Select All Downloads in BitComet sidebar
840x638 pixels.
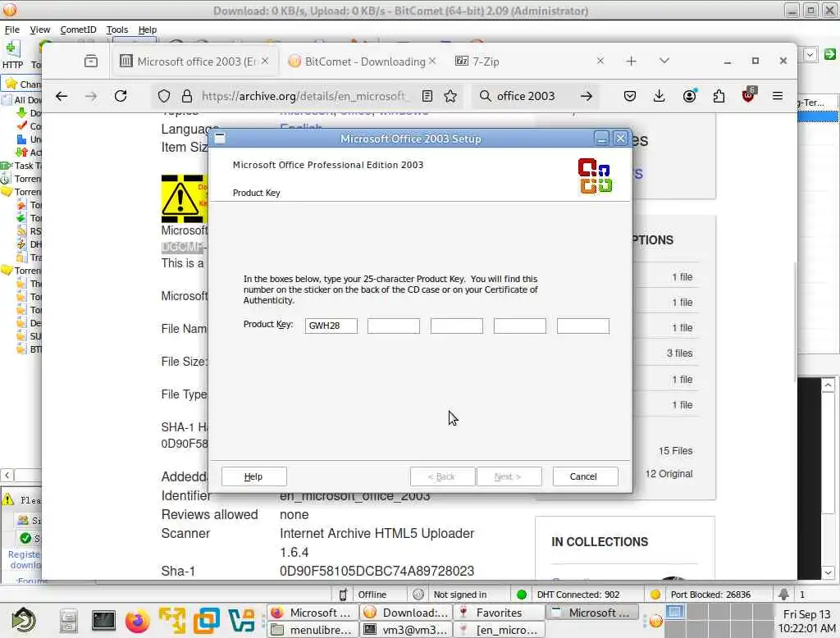[x=22, y=100]
